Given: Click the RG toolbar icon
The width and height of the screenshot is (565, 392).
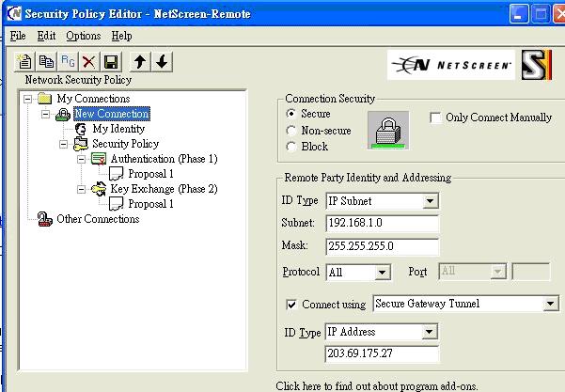Looking at the screenshot, I should point(68,61).
